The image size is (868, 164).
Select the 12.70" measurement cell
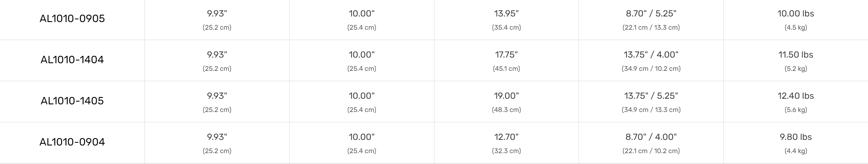point(506,137)
